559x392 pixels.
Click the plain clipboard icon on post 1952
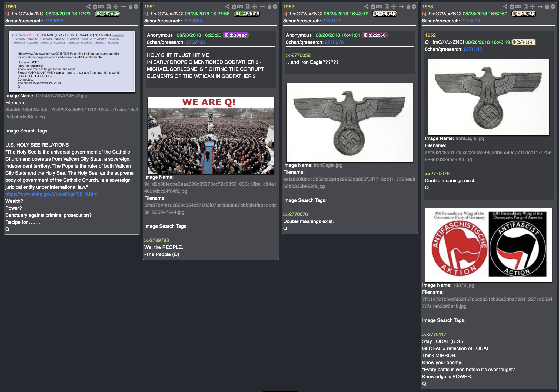coord(408,6)
